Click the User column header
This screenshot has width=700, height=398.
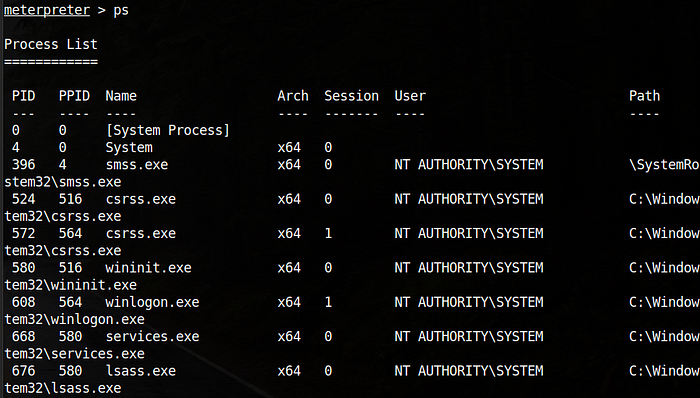point(410,96)
